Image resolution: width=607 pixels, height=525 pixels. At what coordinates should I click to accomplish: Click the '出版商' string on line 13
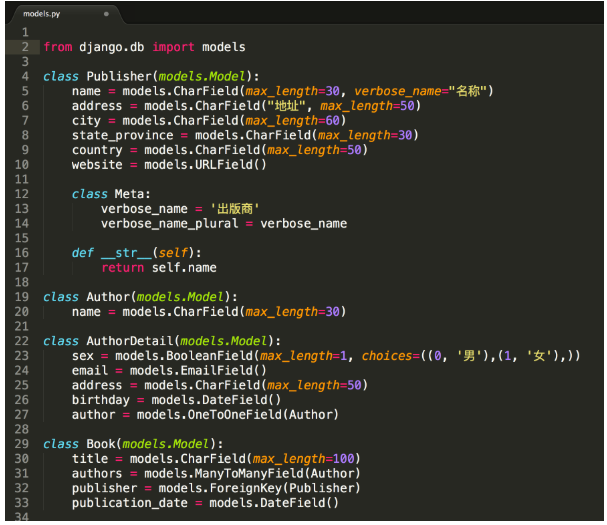(x=235, y=209)
